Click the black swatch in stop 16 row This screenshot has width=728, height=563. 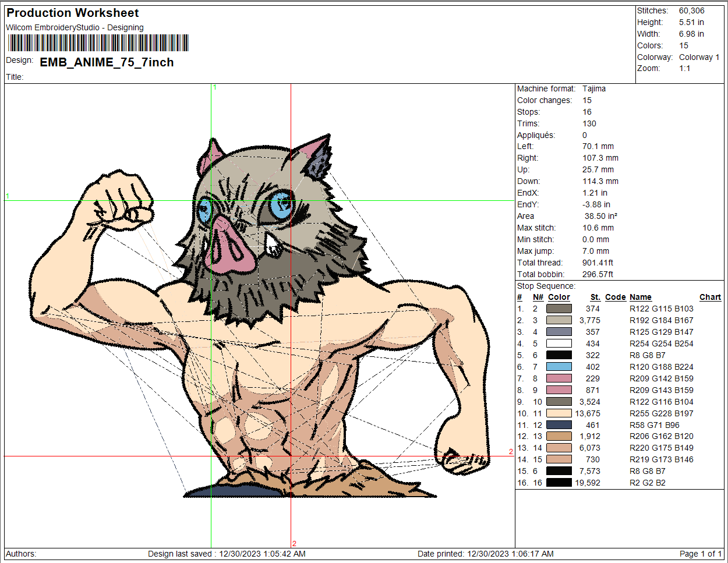click(559, 483)
